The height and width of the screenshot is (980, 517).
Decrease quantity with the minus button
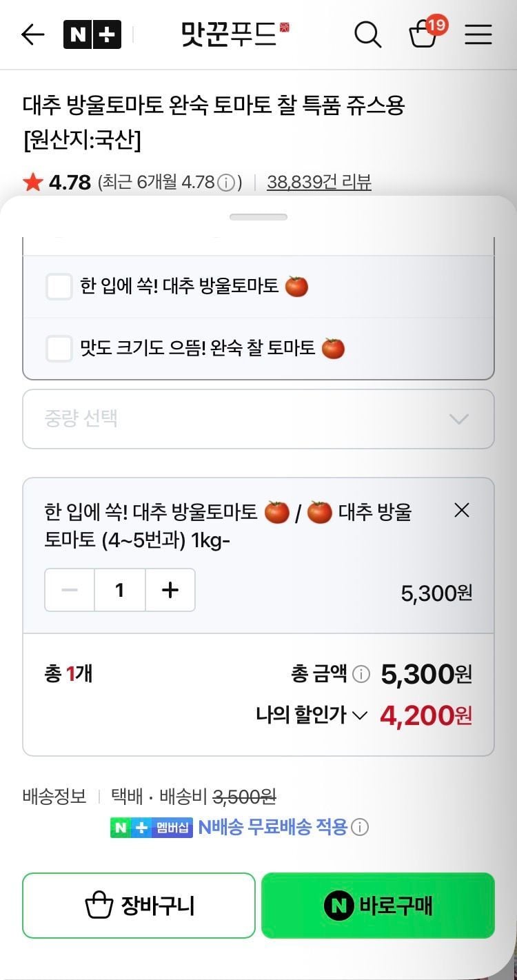point(70,590)
